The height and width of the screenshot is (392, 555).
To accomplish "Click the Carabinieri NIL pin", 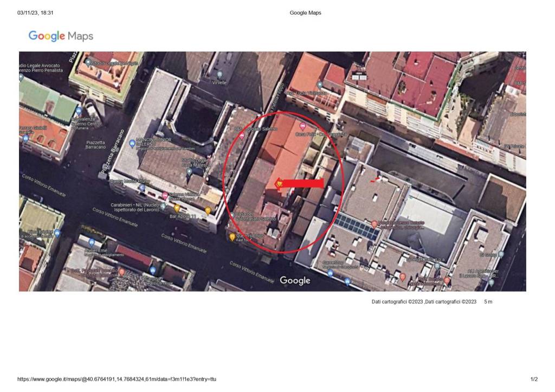I will pyautogui.click(x=163, y=205).
